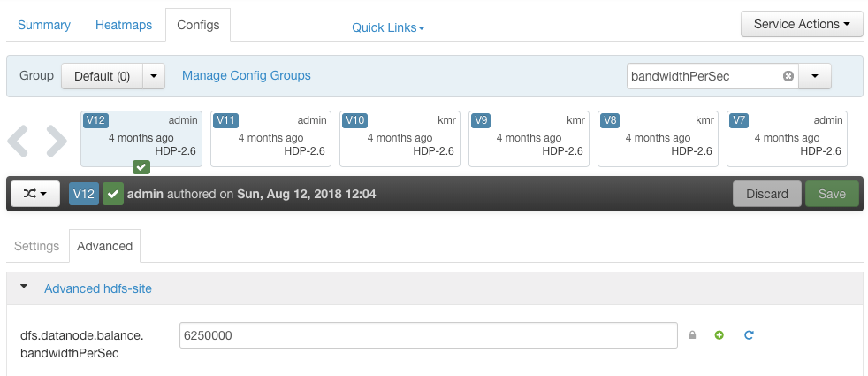Click the lock icon beside bandwidthPerSec value
This screenshot has height=376, width=868.
point(692,335)
